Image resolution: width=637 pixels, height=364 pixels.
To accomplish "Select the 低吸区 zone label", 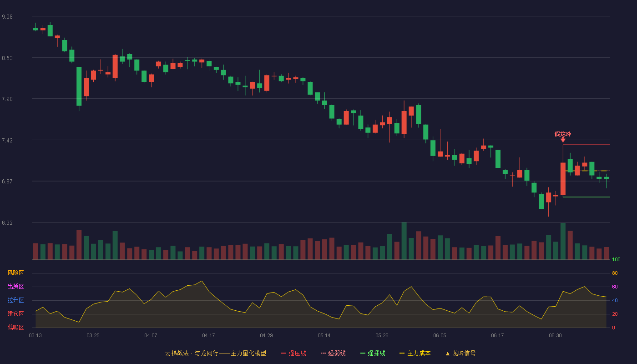I will pos(15,327).
